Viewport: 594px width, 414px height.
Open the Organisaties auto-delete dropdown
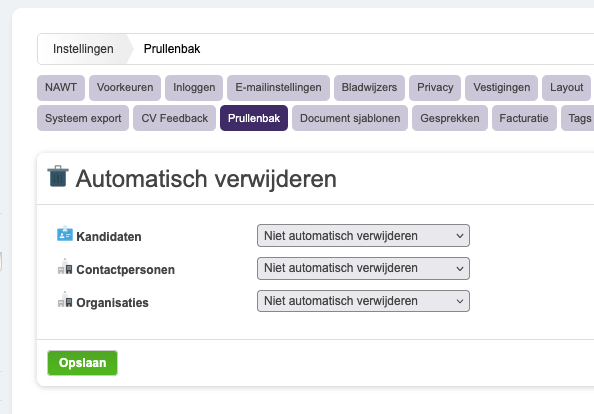click(363, 301)
